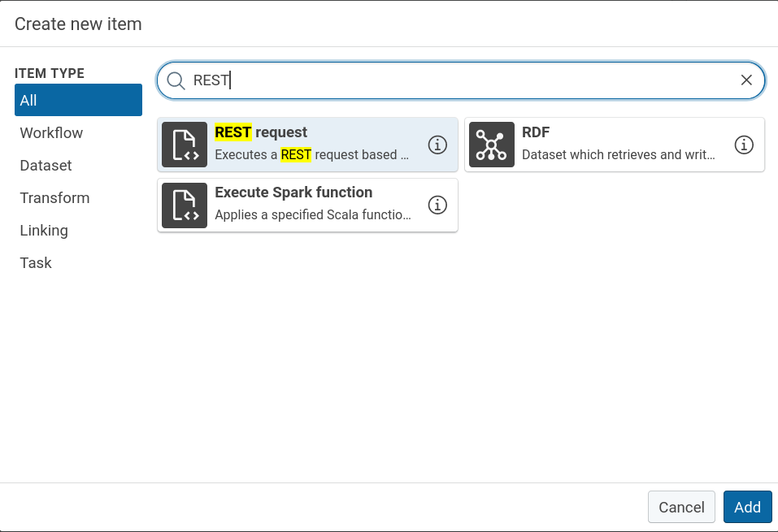The height and width of the screenshot is (532, 778).
Task: Clear the search using the X icon
Action: [x=746, y=80]
